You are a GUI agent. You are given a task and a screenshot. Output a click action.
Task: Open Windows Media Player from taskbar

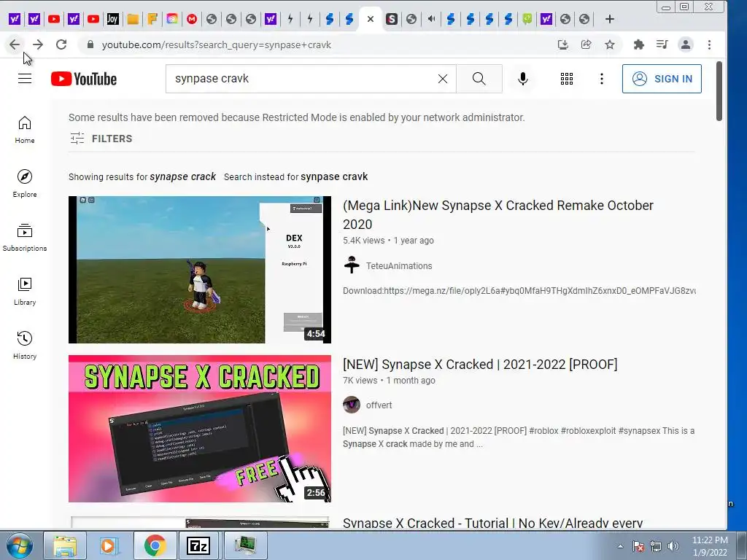click(109, 545)
